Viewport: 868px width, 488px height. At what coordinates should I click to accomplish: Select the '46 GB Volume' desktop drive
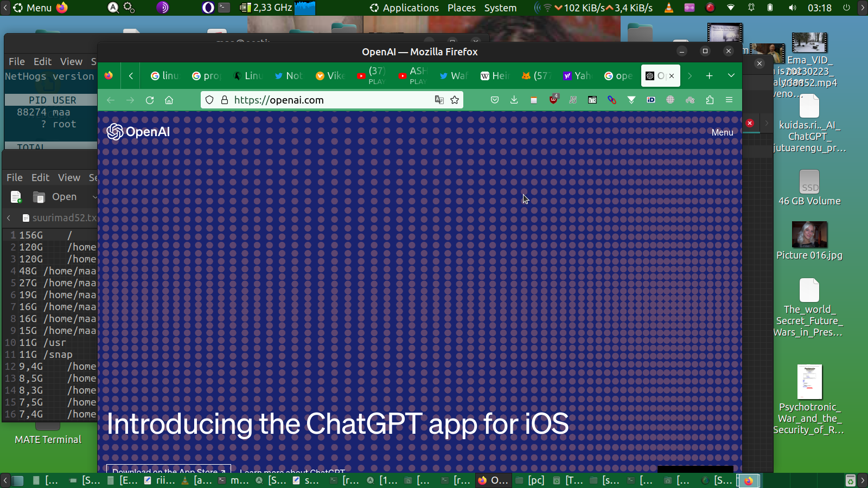pyautogui.click(x=809, y=188)
